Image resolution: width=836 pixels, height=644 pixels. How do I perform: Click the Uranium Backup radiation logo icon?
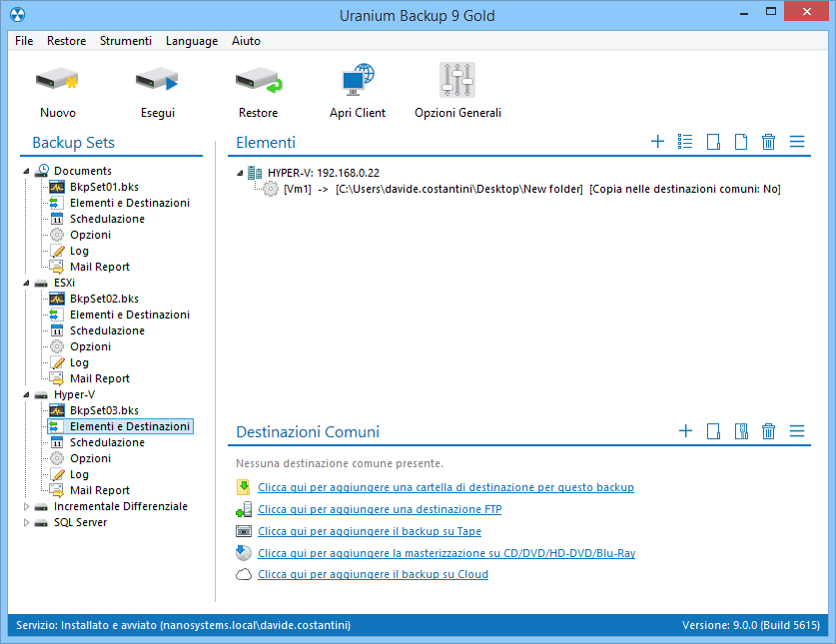17,14
